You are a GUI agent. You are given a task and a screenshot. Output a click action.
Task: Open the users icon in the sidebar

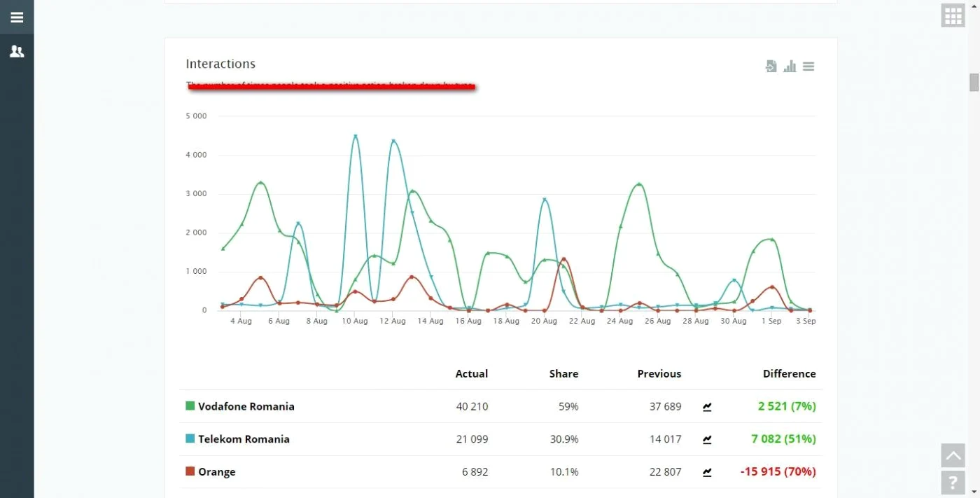(17, 51)
